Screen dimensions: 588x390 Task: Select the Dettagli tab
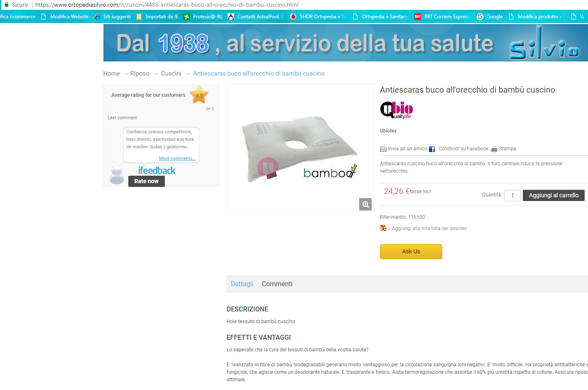[x=242, y=284]
